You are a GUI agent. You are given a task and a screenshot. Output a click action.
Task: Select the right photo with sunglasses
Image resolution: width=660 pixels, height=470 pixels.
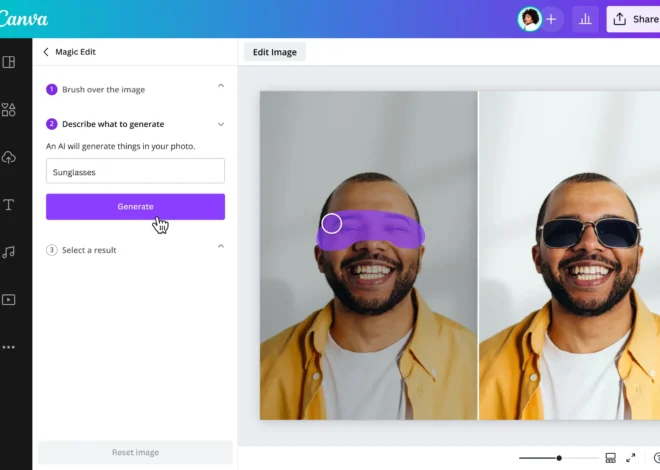coord(570,255)
